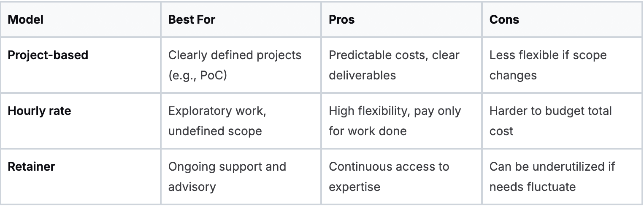Select the Hourly rate row label
644x207 pixels.
(40, 111)
